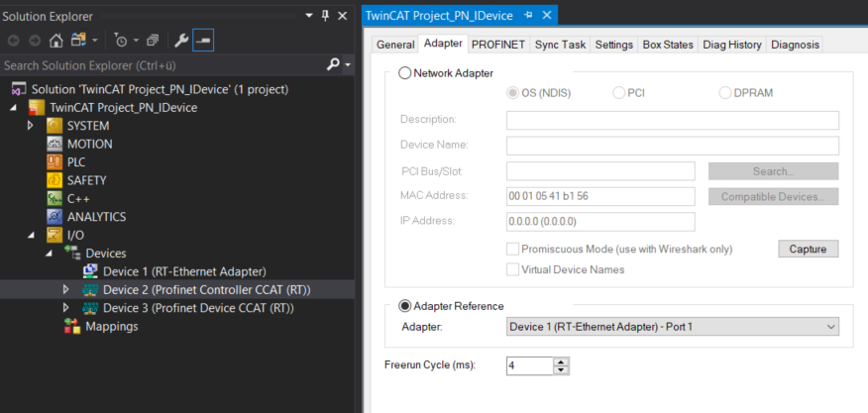Click the Forward navigation arrow in Solution Explorer

pos(35,41)
